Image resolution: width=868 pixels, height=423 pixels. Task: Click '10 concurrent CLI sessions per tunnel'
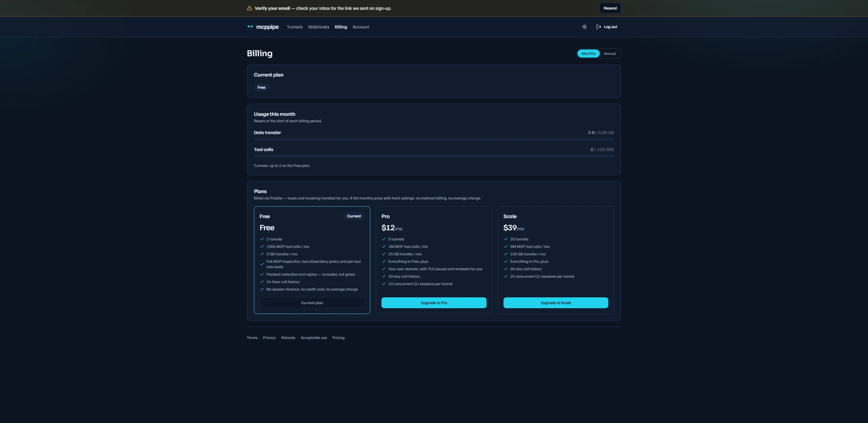pos(420,284)
